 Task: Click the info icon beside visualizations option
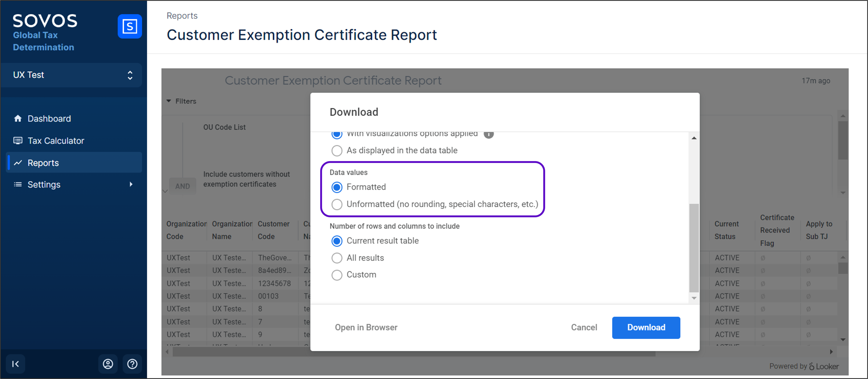pyautogui.click(x=489, y=134)
